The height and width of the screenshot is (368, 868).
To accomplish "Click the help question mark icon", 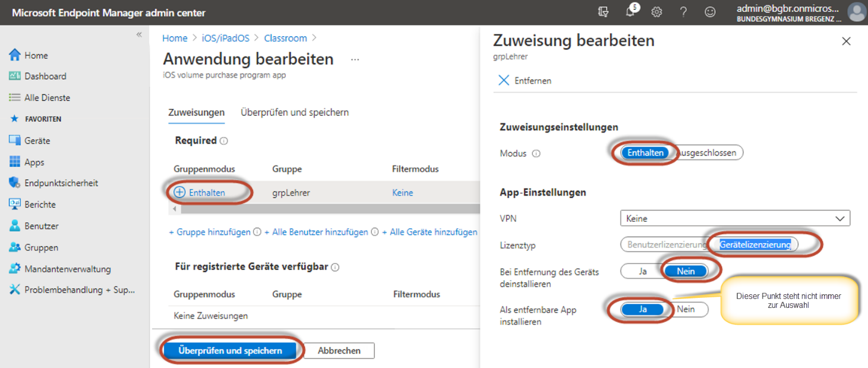I will [x=683, y=12].
